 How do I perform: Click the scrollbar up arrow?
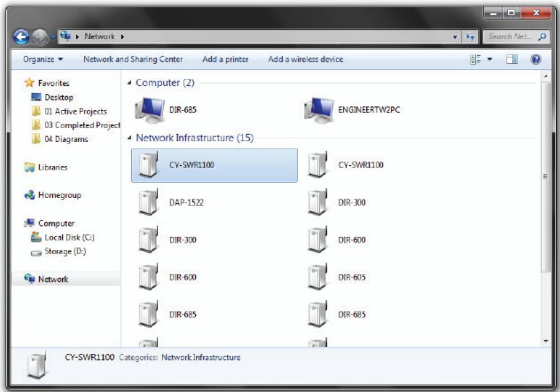[546, 76]
